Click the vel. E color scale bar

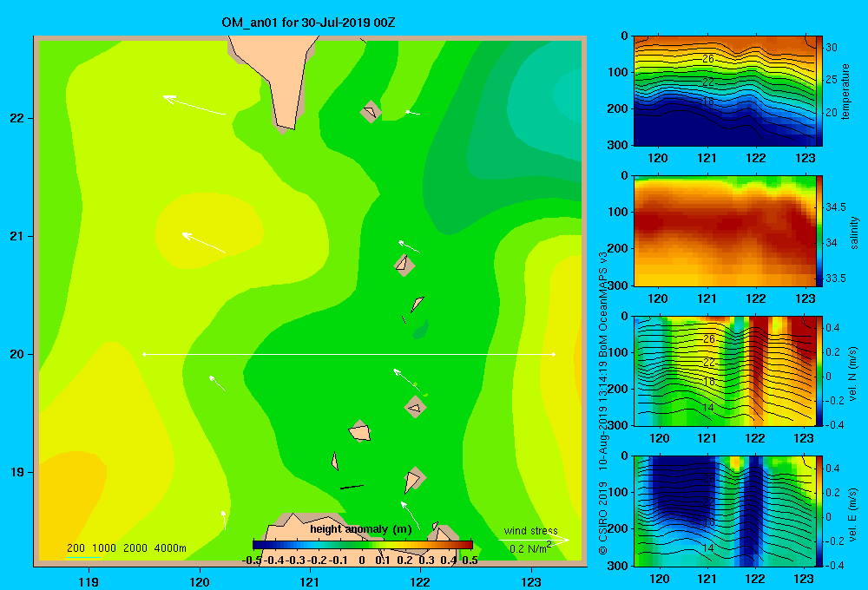coord(819,511)
